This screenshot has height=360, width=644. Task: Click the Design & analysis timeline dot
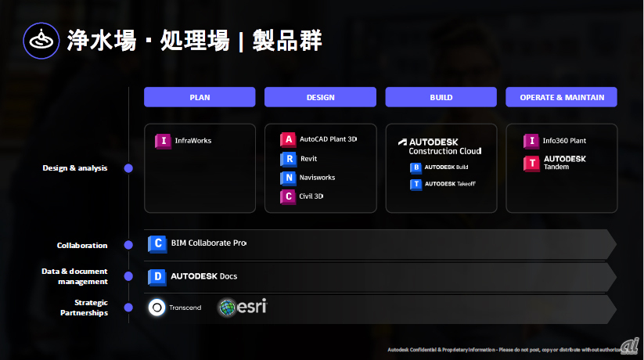point(128,168)
